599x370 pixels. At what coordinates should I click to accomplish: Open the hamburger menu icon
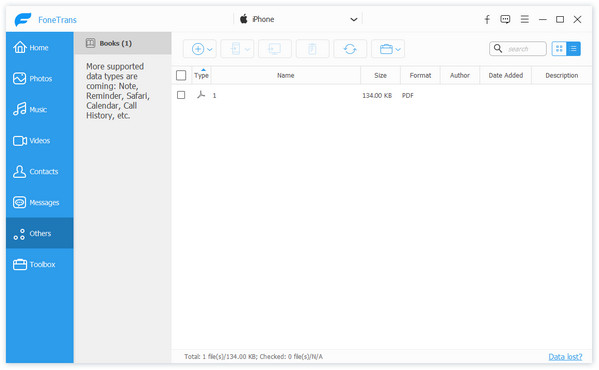click(x=525, y=19)
